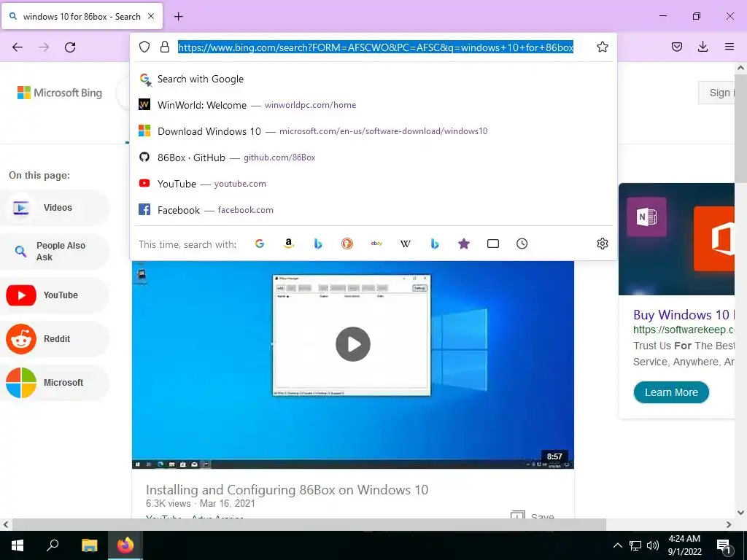Click the Learn More ad button
The height and width of the screenshot is (560, 747).
[x=671, y=392]
